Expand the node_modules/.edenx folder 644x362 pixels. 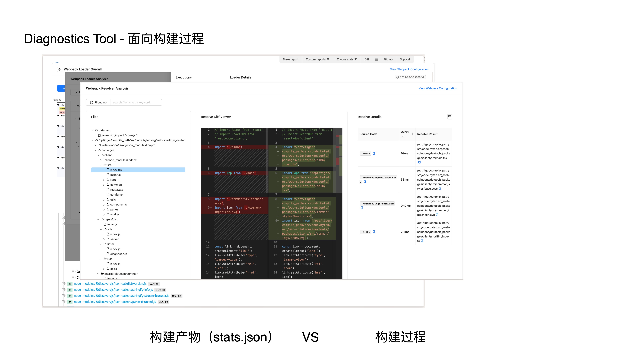point(101,160)
